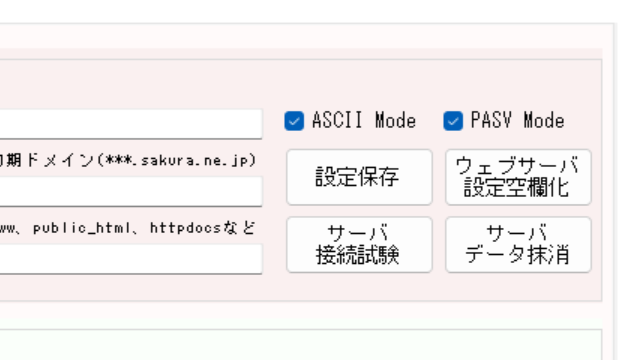Select the field below the sakura.ne.jp label
This screenshot has width=640, height=360.
click(131, 191)
